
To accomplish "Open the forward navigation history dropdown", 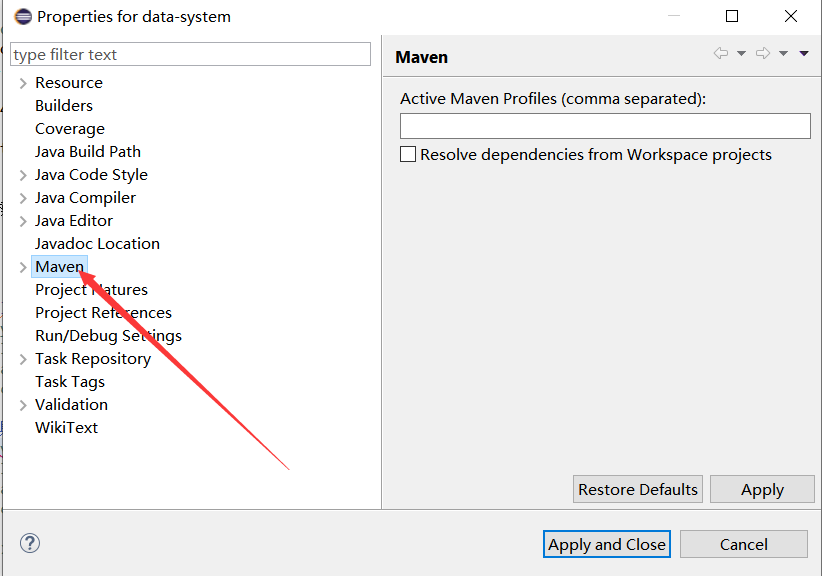I will (783, 53).
